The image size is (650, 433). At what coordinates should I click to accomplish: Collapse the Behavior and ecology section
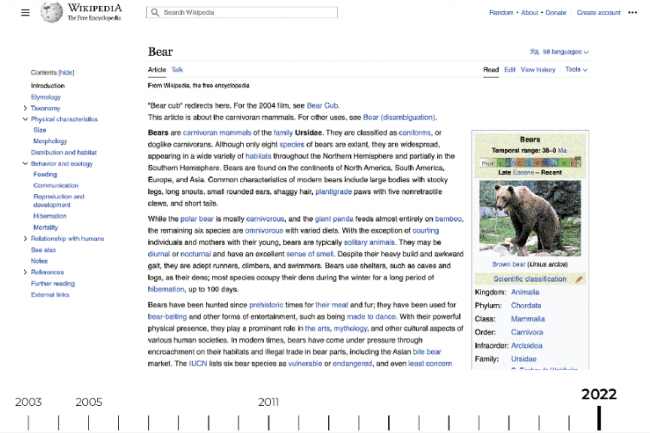click(25, 164)
